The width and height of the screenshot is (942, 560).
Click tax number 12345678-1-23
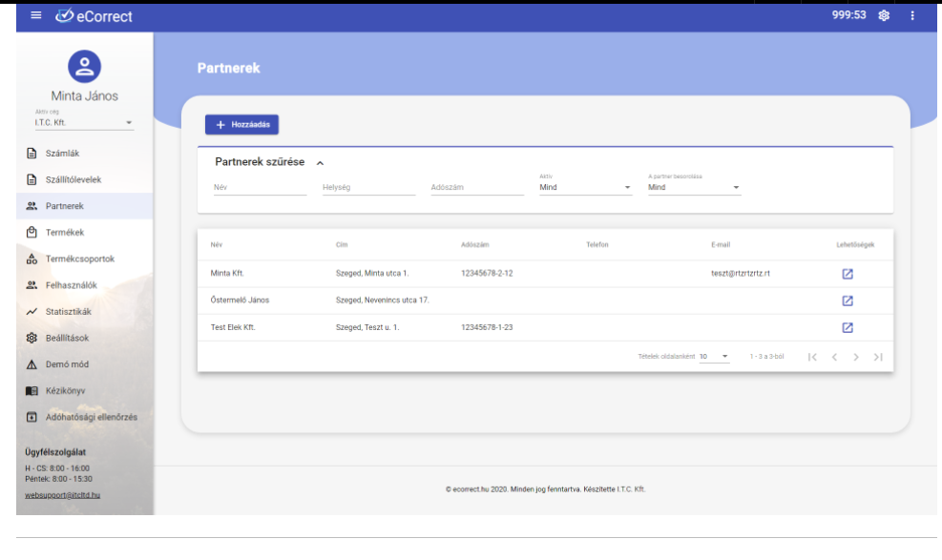(487, 327)
